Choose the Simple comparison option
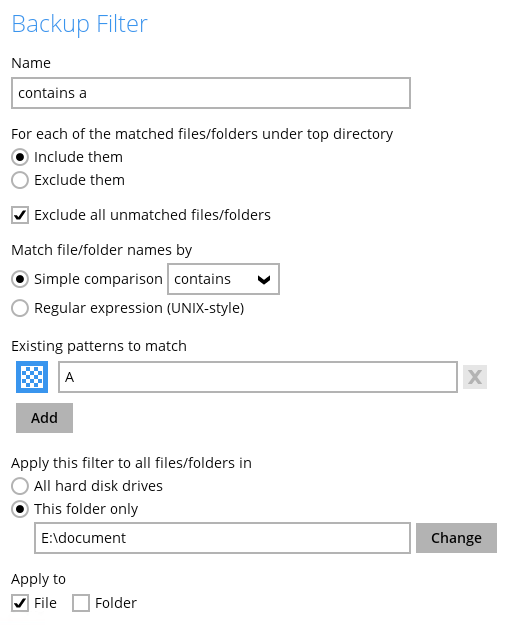The height and width of the screenshot is (625, 526). click(20, 279)
